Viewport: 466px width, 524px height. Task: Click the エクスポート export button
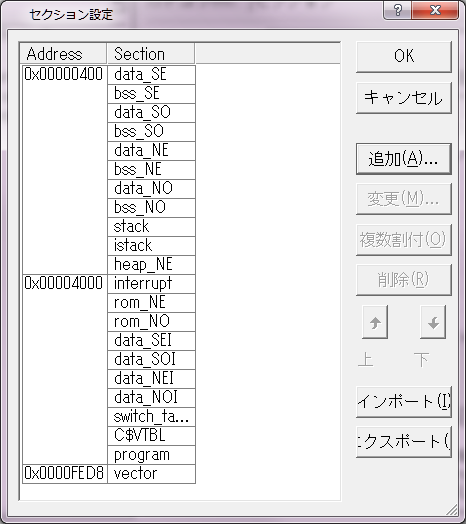tap(404, 442)
